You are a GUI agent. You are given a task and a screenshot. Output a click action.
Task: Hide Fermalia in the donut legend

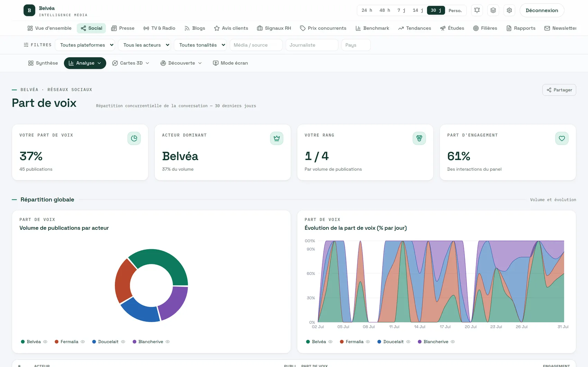tap(83, 342)
